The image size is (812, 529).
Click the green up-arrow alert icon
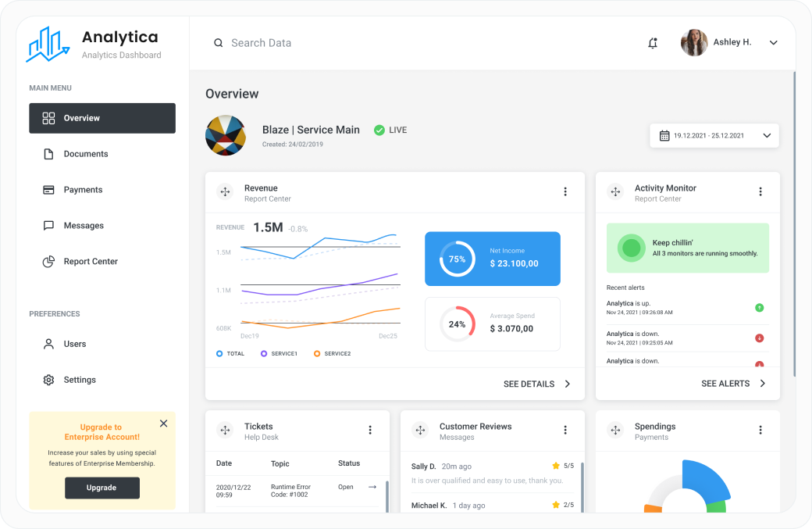759,308
